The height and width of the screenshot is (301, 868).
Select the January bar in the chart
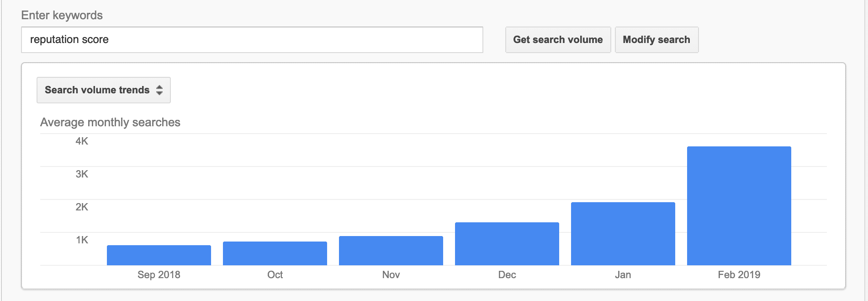click(x=623, y=234)
